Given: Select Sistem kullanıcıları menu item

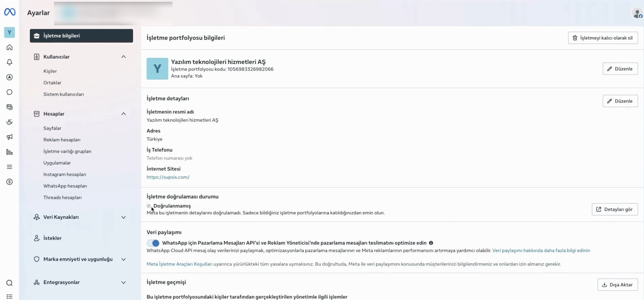Looking at the screenshot, I should click(64, 94).
